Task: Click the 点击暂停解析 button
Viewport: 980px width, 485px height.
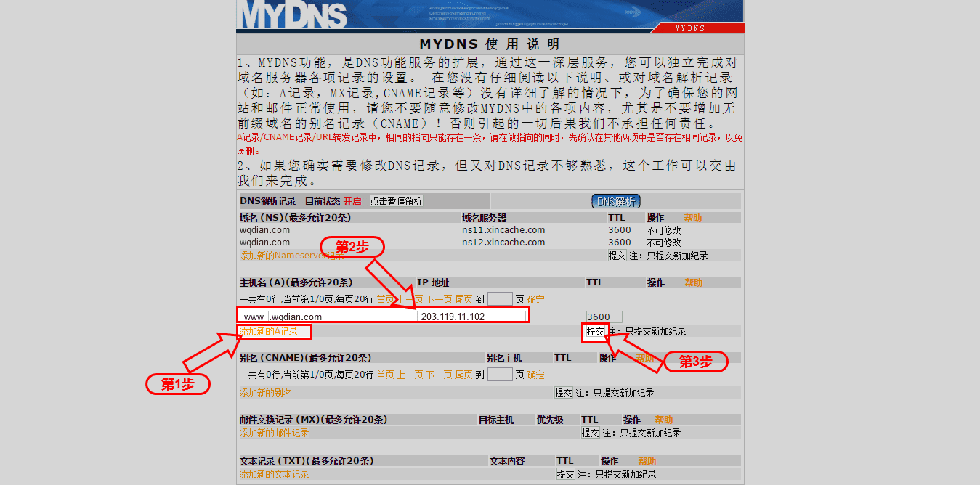Action: 396,201
